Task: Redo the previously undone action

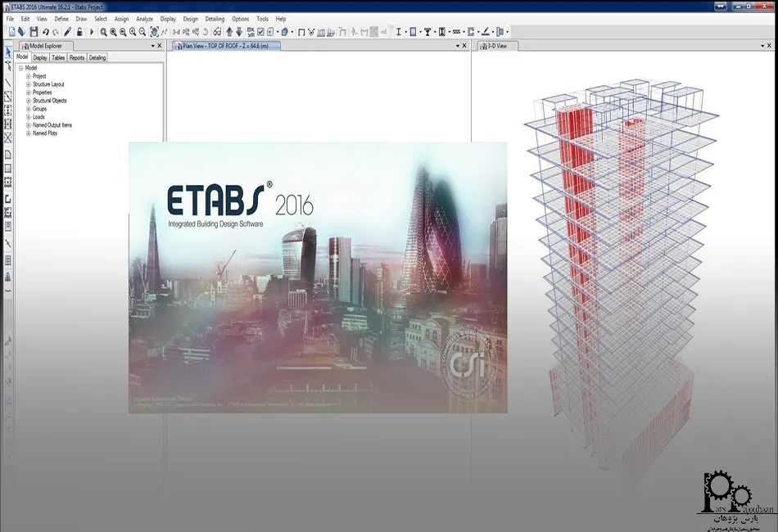Action: (56, 32)
